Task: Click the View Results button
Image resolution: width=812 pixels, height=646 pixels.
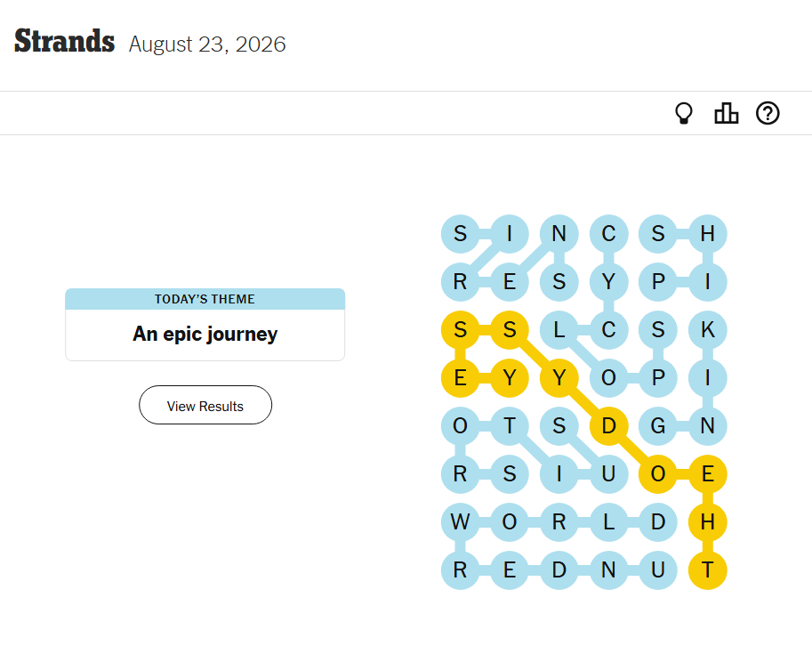Action: pos(205,405)
